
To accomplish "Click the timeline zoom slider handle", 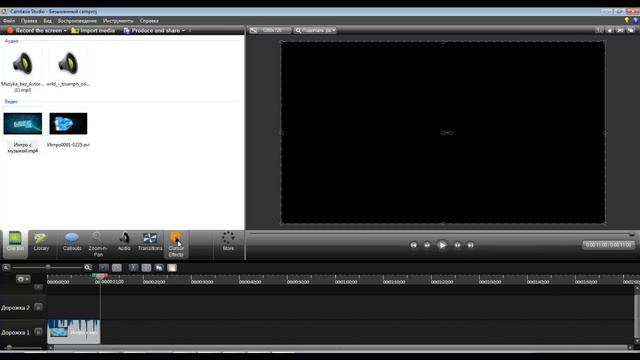I will click(48, 267).
